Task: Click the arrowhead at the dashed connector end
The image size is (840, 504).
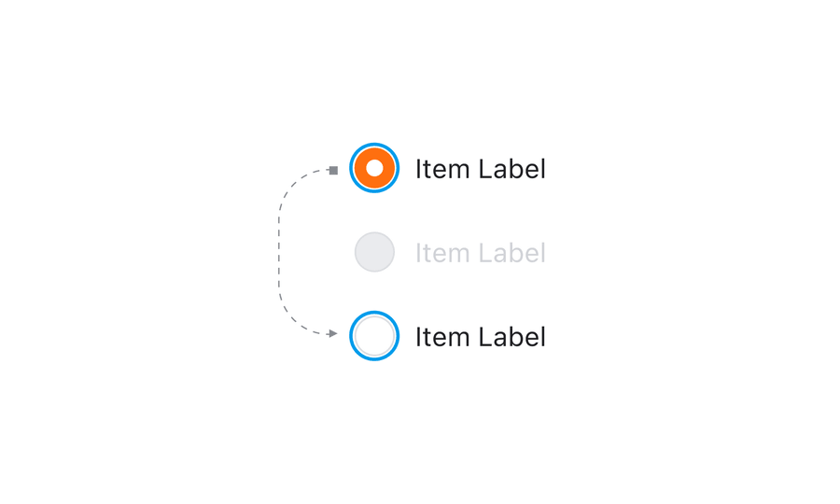Action: [x=332, y=333]
